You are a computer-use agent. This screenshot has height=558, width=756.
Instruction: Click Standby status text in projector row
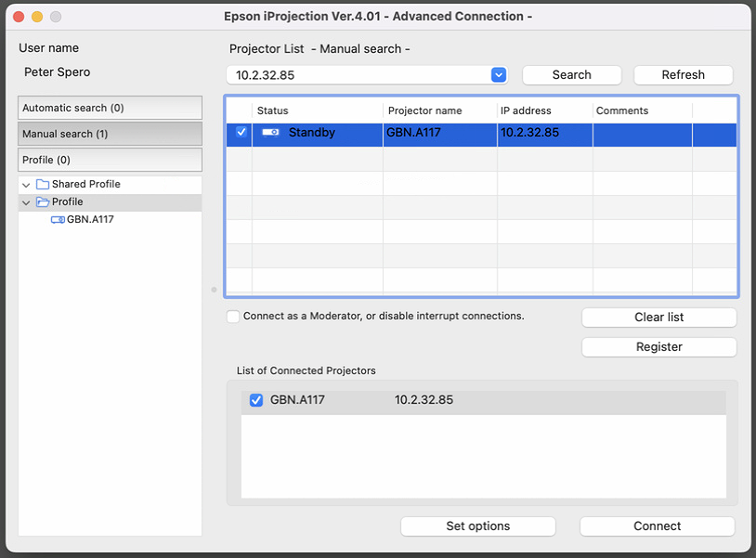312,133
